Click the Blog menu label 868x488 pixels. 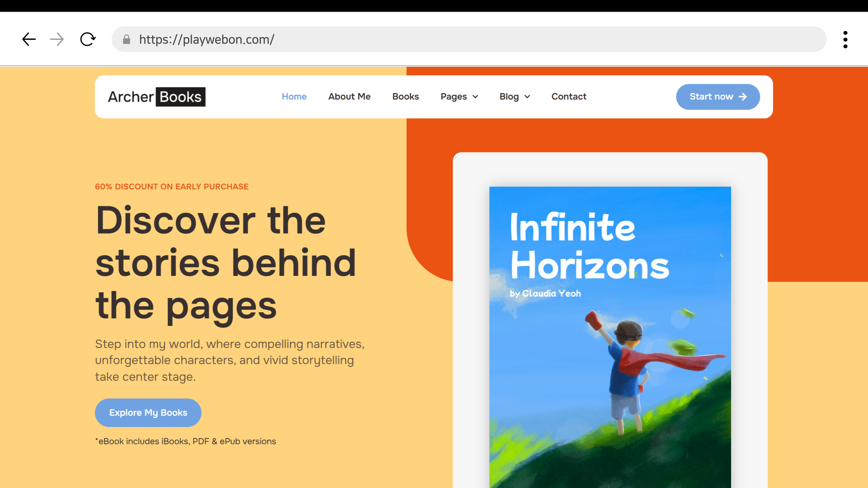point(509,97)
